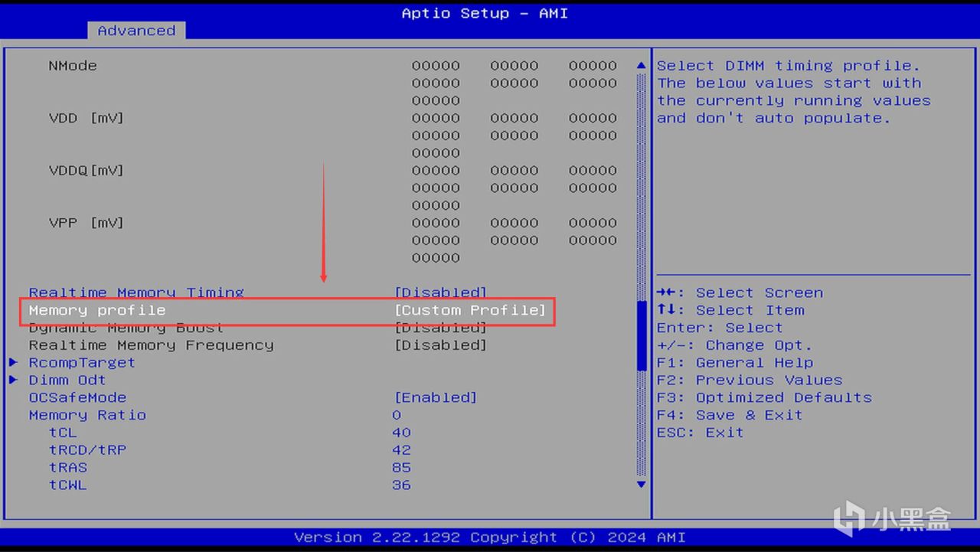Click the scroll-down arrow of the settings list
Screen dimensions: 980x552
[642, 485]
